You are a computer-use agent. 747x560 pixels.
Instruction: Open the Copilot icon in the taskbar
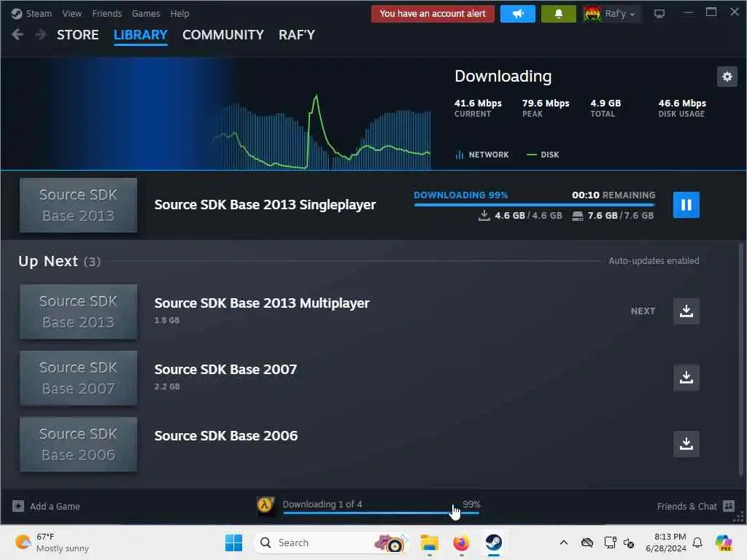pos(723,542)
